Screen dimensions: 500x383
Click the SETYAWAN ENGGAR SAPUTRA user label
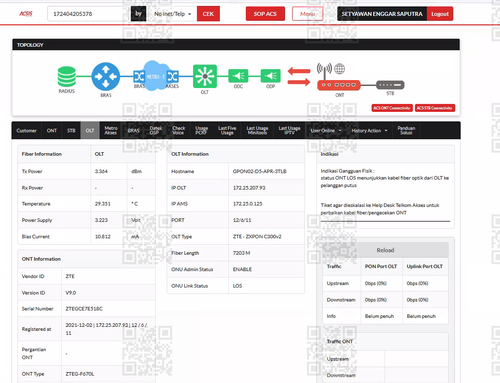click(382, 14)
